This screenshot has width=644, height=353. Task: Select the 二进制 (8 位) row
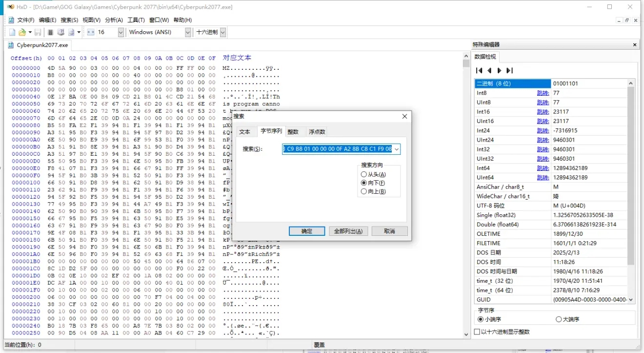(551, 83)
